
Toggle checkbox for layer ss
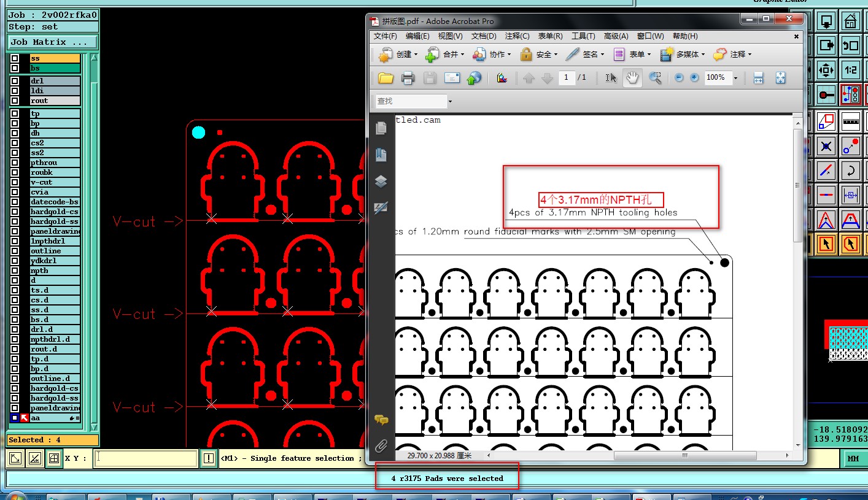[15, 59]
